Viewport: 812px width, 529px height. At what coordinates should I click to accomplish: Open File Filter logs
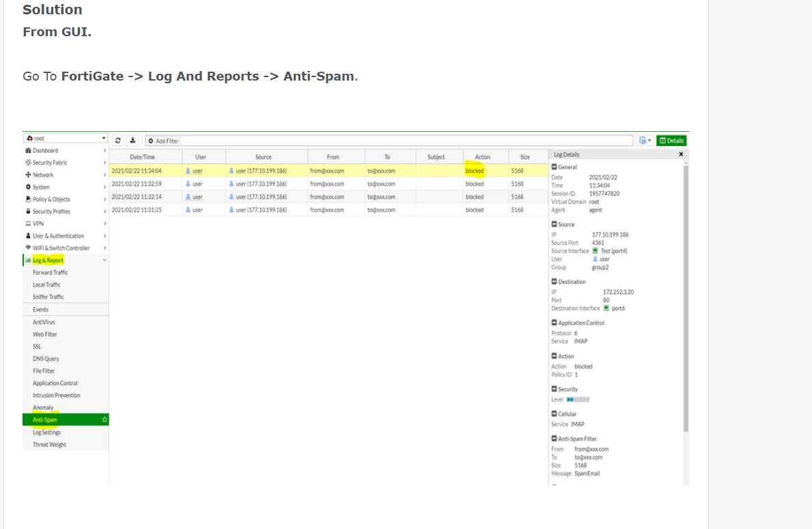(44, 371)
